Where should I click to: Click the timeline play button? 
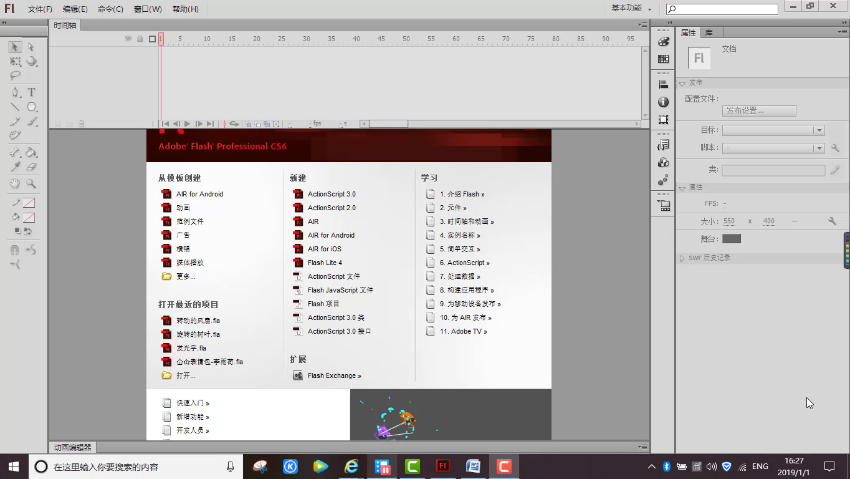pos(187,124)
